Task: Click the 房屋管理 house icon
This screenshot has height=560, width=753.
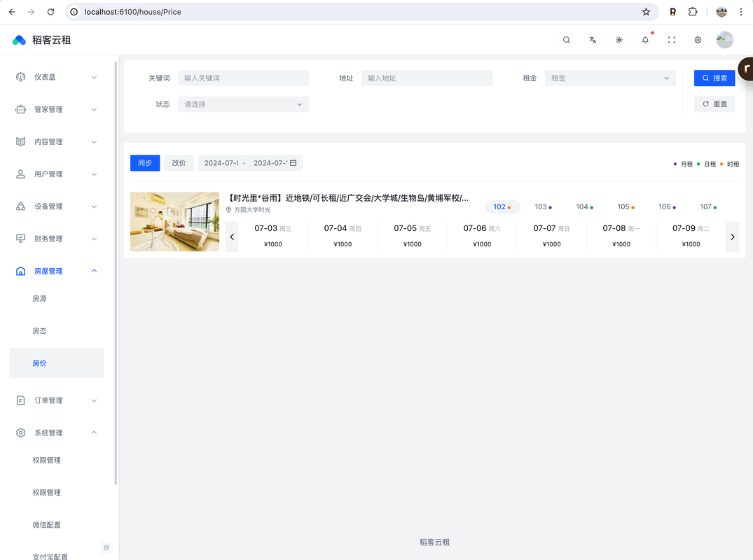Action: (x=20, y=271)
